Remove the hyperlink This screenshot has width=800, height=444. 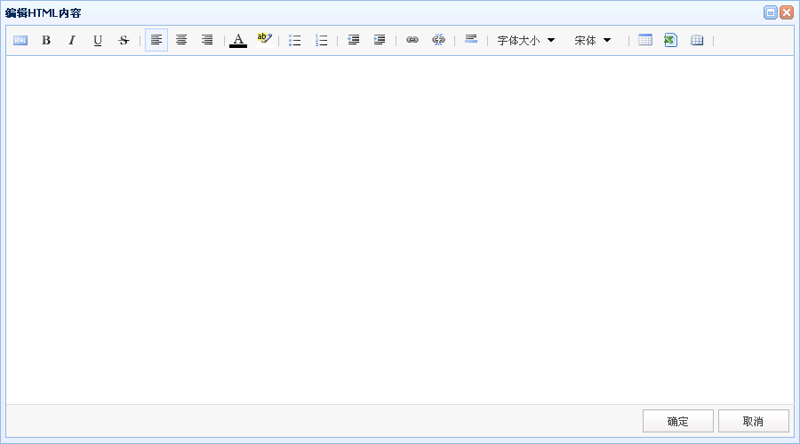[x=438, y=40]
